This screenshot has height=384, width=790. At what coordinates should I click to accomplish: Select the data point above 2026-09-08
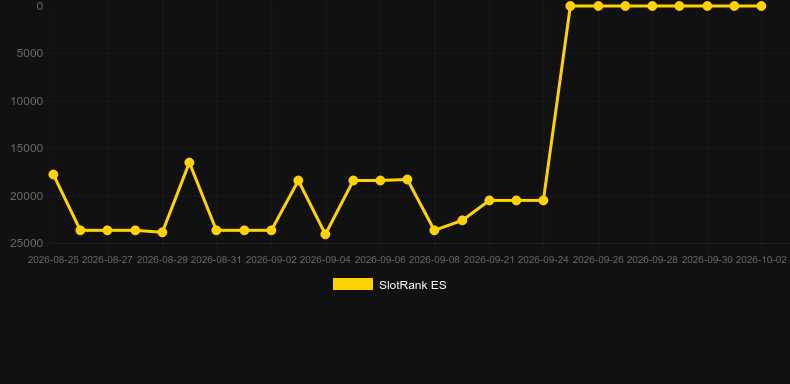pyautogui.click(x=434, y=230)
